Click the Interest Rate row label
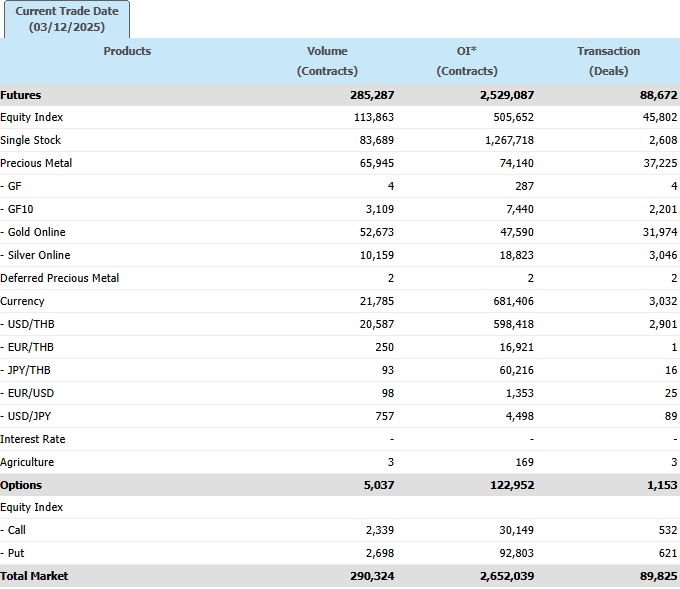680x589 pixels. (33, 439)
